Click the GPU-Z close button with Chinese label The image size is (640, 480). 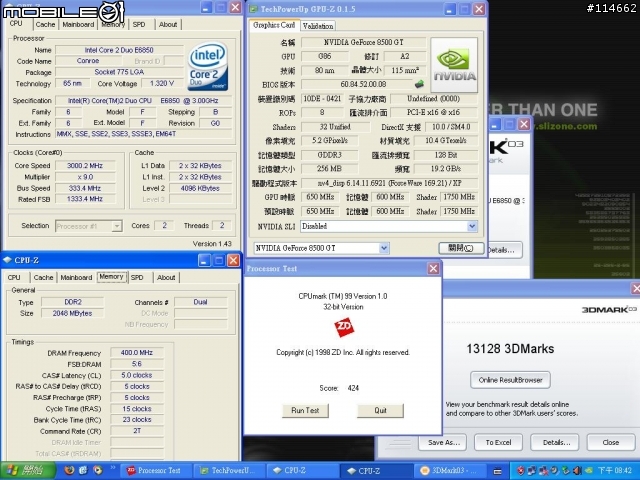[x=461, y=248]
